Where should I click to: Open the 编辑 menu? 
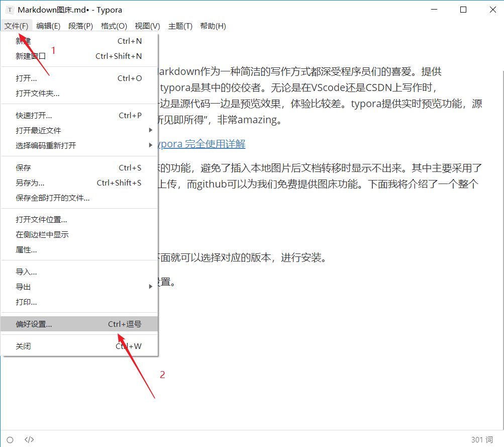tap(48, 26)
